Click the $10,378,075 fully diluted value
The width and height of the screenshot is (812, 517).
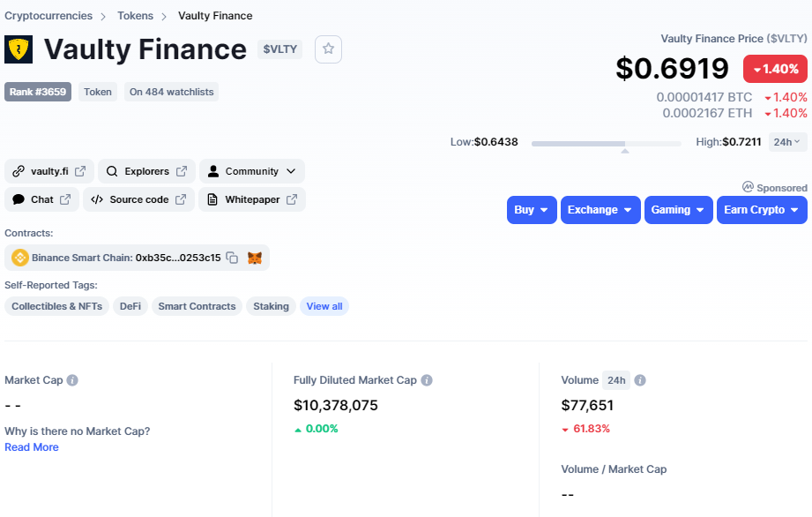pos(336,405)
